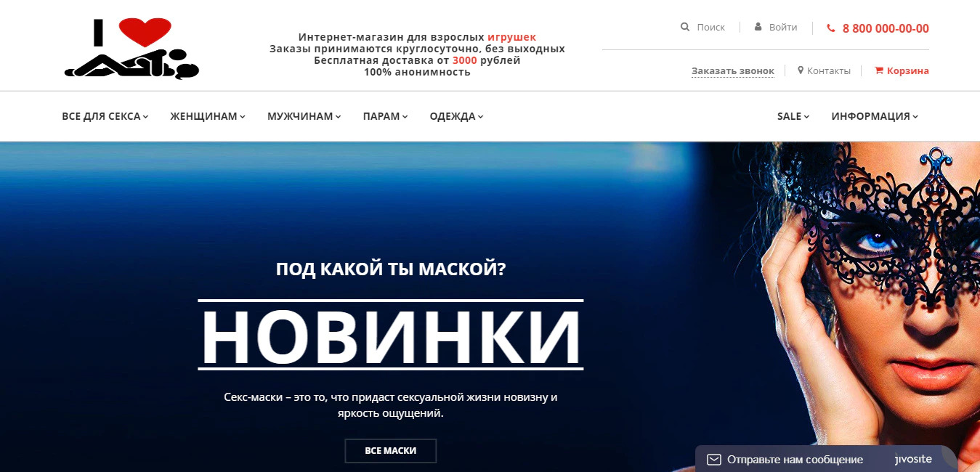The image size is (980, 472).
Task: Click the user icon beside Войти
Action: (758, 27)
